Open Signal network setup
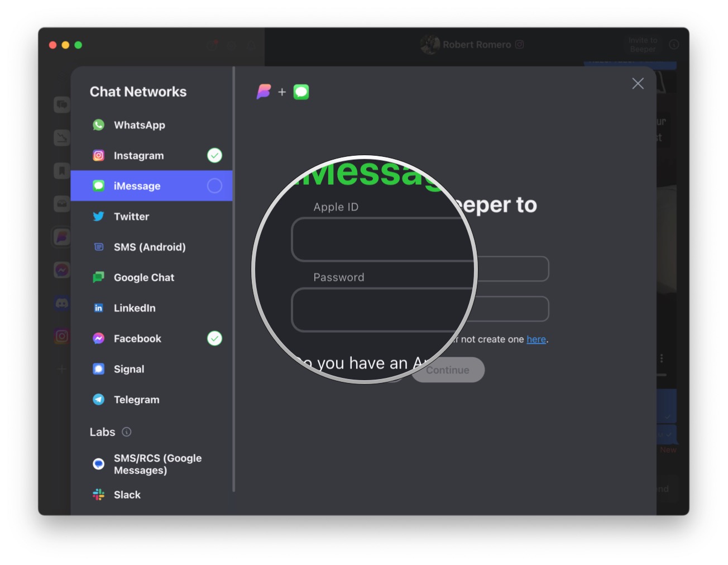728x565 pixels. 151,369
